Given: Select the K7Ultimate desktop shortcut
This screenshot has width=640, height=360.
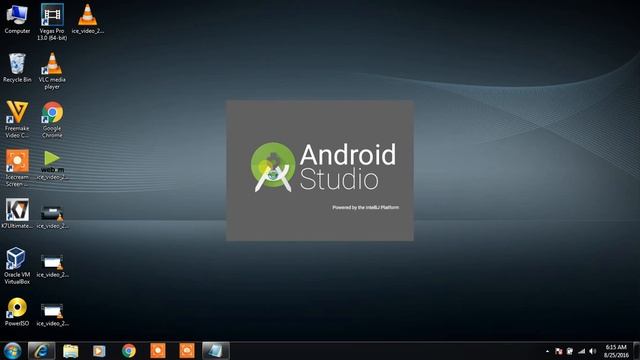Looking at the screenshot, I should pos(17,213).
